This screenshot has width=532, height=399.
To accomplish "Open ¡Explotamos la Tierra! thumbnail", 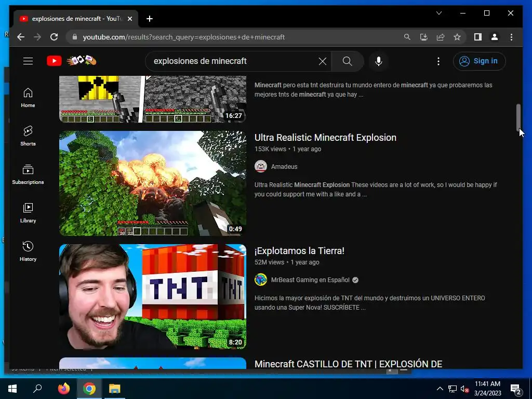I will (153, 297).
